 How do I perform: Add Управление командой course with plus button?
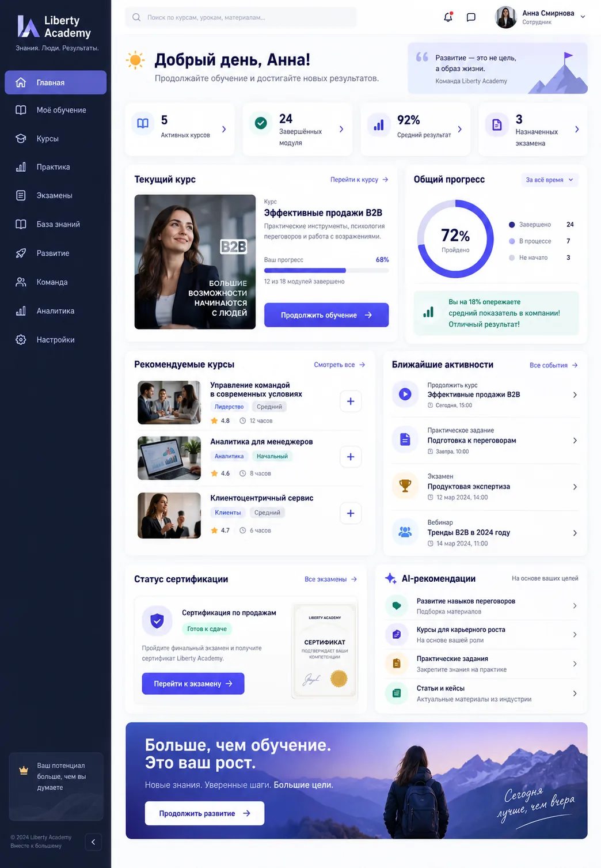pos(351,401)
